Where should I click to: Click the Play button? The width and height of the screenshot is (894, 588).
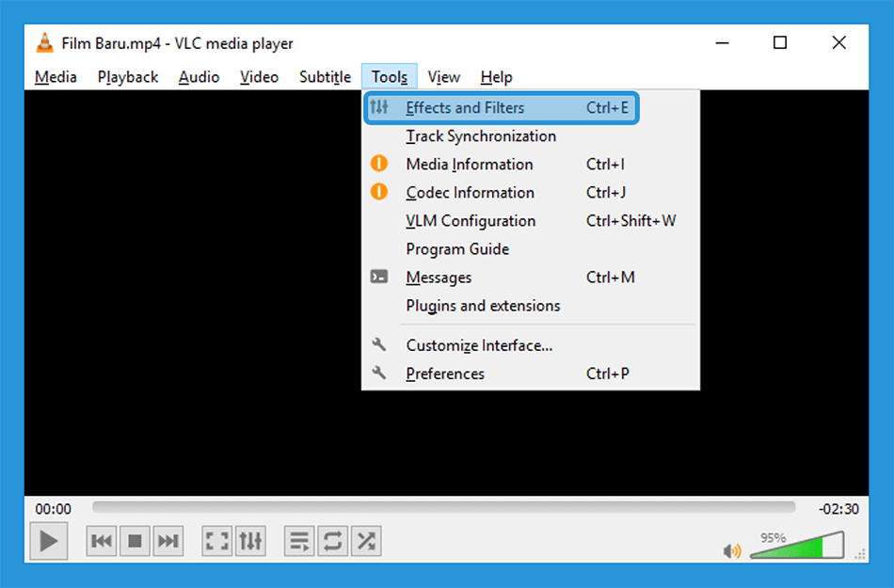pos(48,541)
